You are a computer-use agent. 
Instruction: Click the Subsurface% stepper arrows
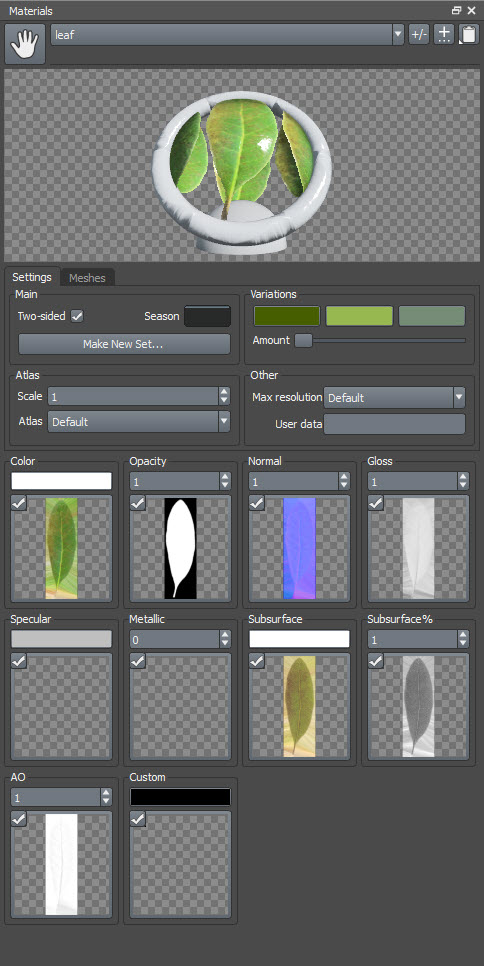point(463,639)
